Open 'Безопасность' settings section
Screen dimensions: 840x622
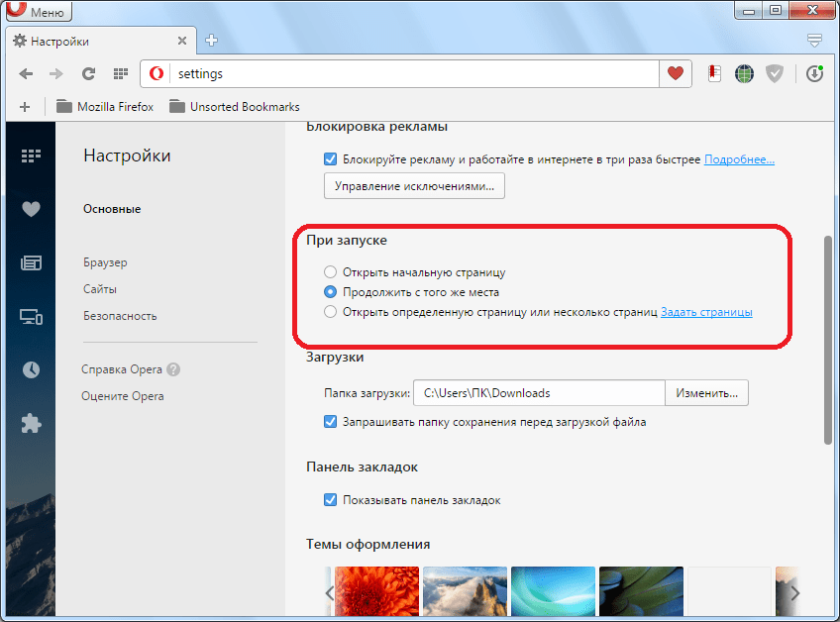[120, 316]
